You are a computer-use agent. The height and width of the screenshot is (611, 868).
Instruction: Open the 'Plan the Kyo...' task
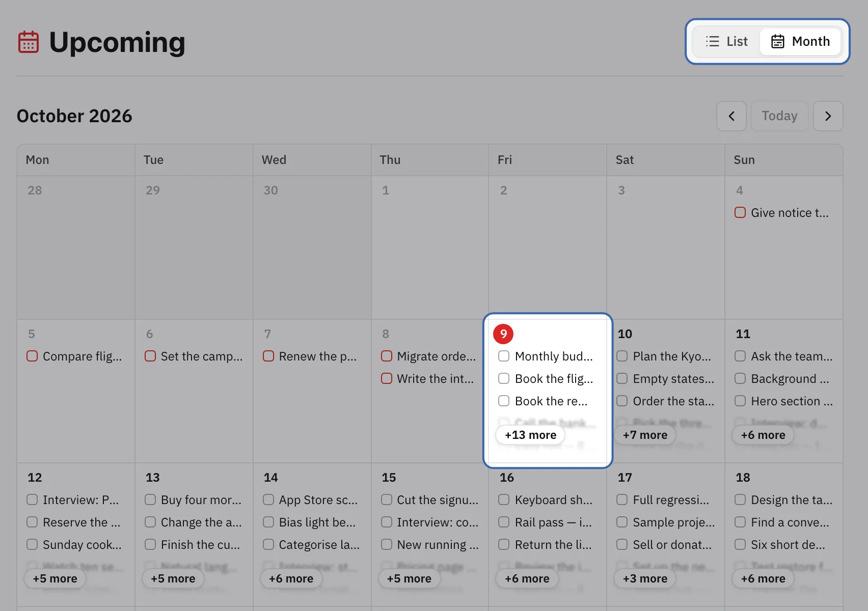(x=672, y=356)
